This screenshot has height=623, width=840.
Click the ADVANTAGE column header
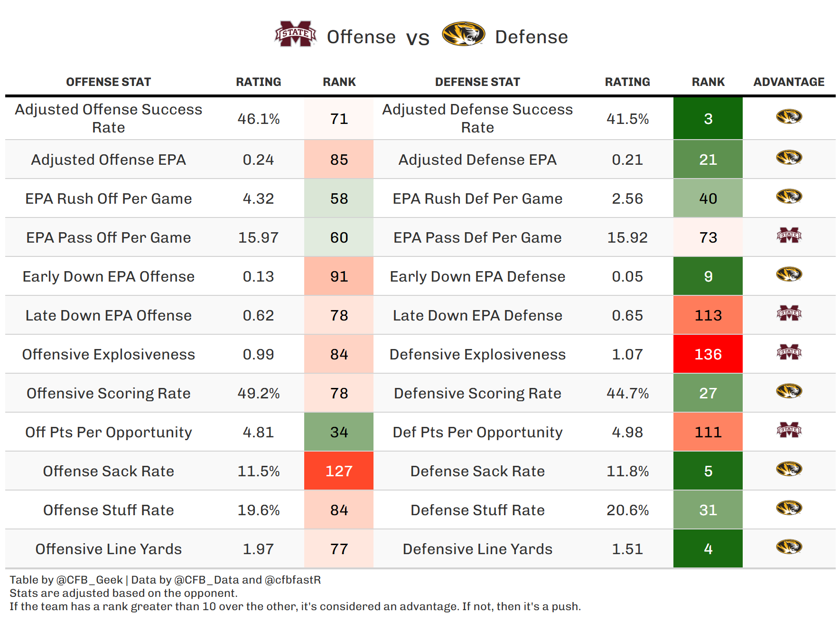tap(789, 82)
